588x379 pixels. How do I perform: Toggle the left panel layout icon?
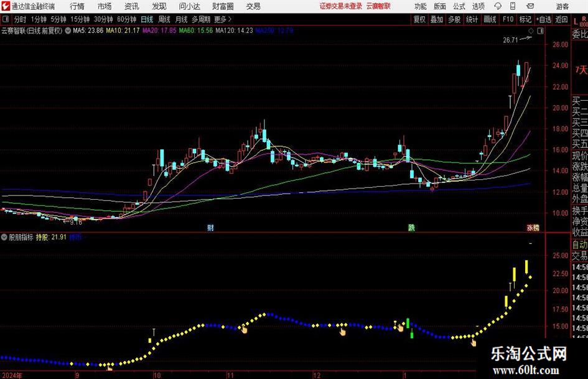click(5, 19)
